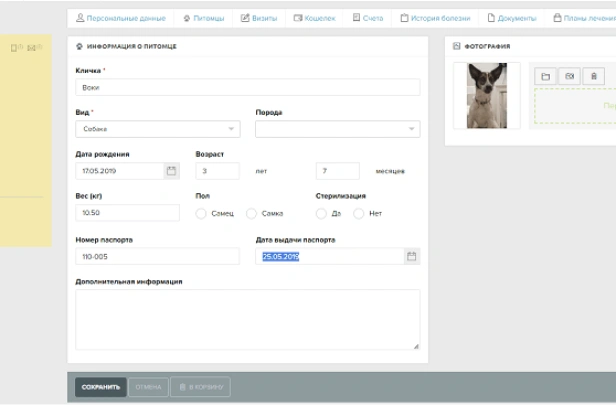Screen dimensions: 616x405
Task: Select the Самец radio button
Action: [x=201, y=213]
